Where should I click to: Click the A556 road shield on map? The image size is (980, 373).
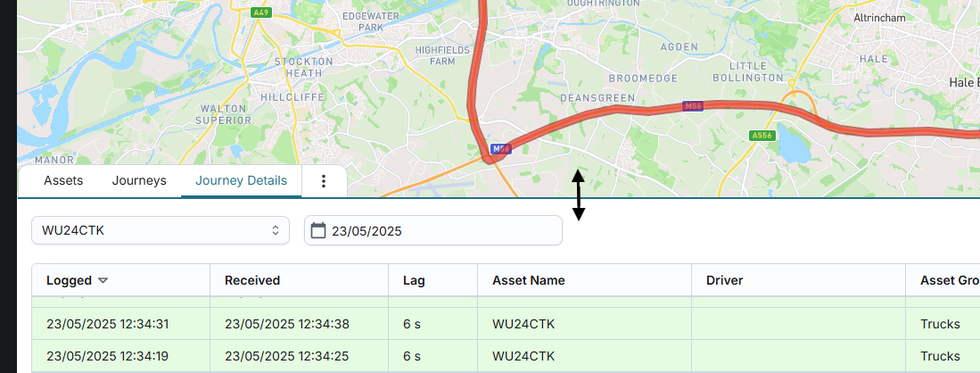tap(762, 136)
